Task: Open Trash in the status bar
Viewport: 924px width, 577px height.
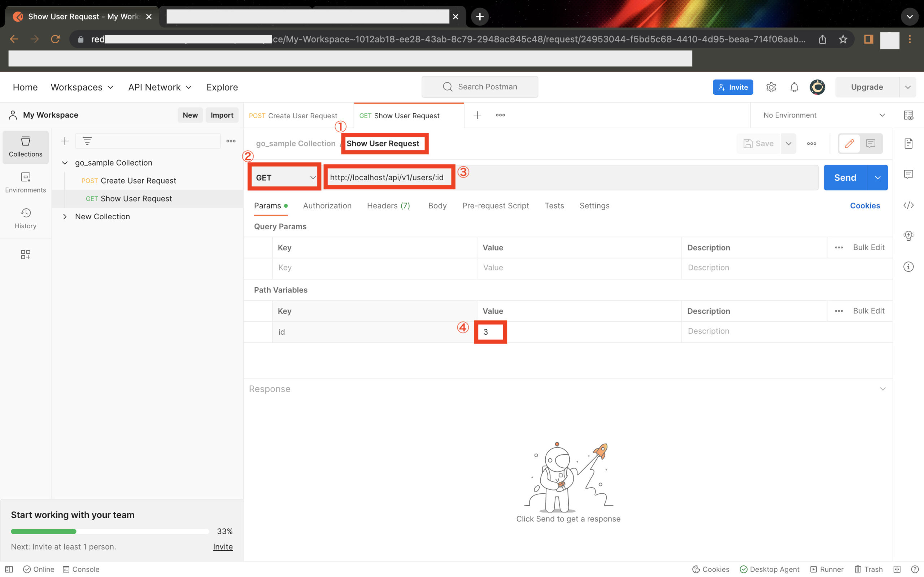Action: (868, 569)
